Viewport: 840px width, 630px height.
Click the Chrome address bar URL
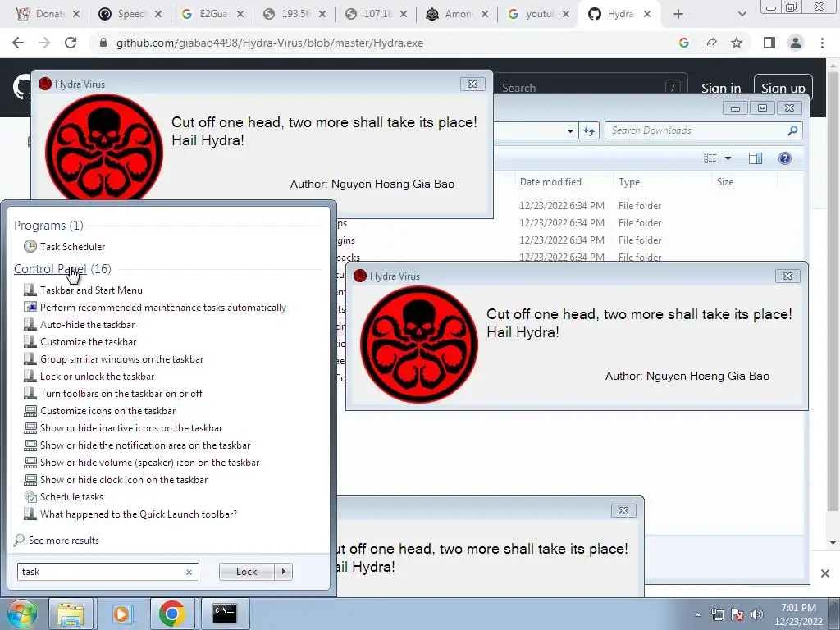pyautogui.click(x=269, y=43)
